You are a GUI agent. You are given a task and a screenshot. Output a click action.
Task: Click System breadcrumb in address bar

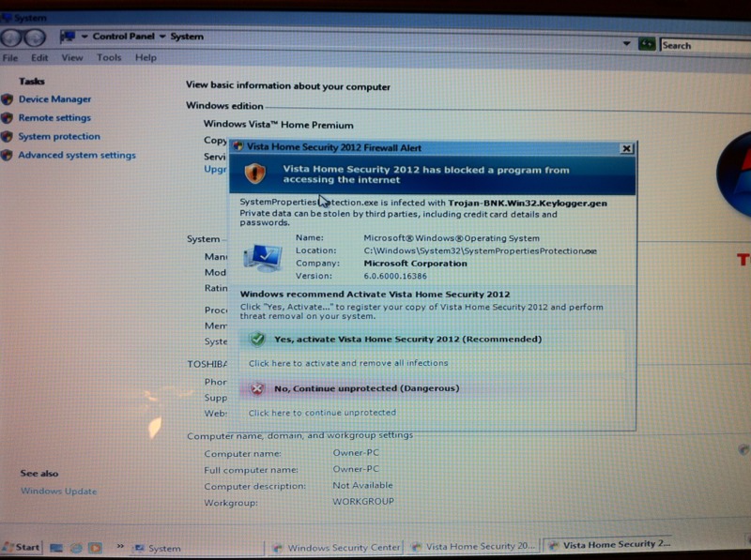tap(187, 37)
